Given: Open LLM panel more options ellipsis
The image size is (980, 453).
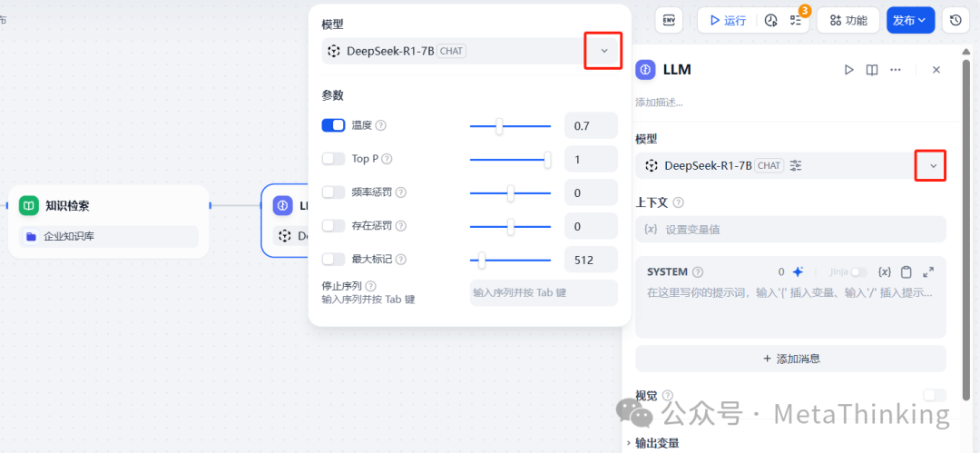Looking at the screenshot, I should tap(896, 70).
